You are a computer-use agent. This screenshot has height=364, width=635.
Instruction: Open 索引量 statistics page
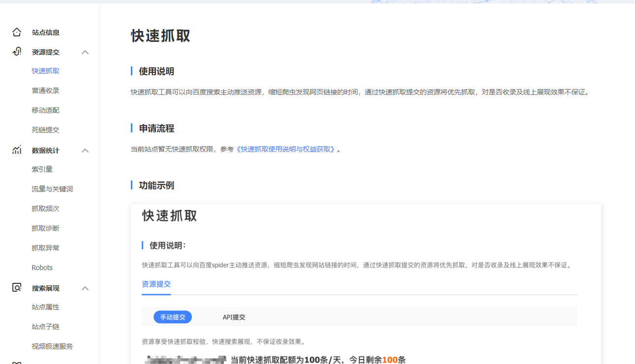[42, 169]
